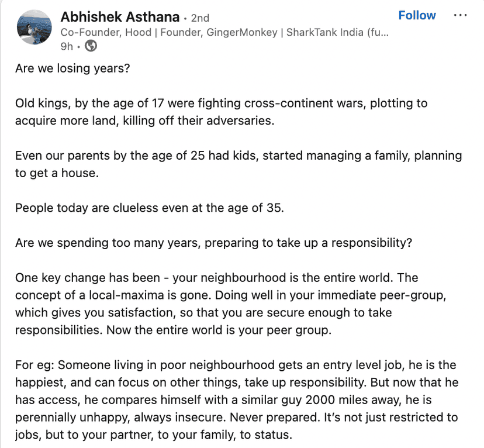Click the paragraph starting "Old kings"
Viewport: 484px width, 448px height.
point(221,112)
